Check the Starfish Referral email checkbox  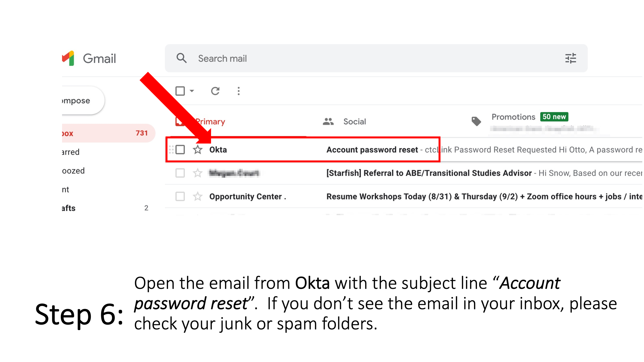(x=180, y=173)
